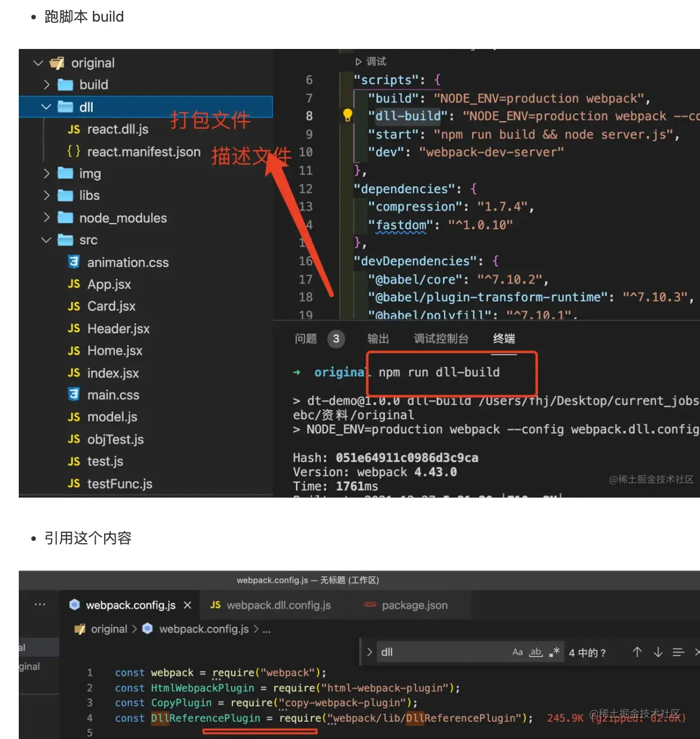The width and height of the screenshot is (700, 739).
Task: Click the Hash value in terminal output
Action: coord(407,458)
